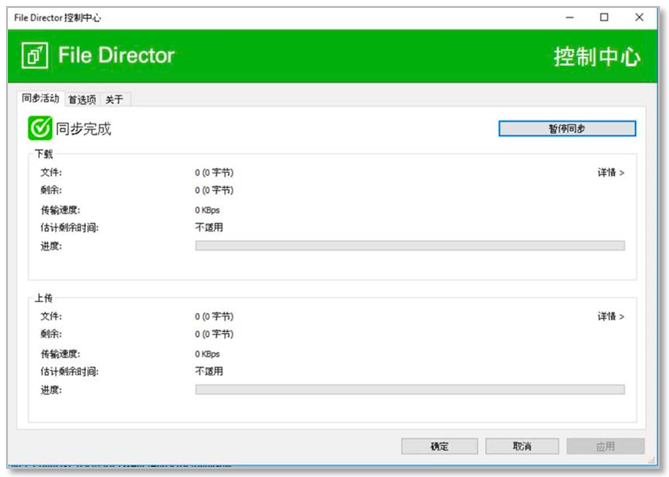Click the download progress bar
Image resolution: width=669 pixels, height=477 pixels.
[410, 245]
